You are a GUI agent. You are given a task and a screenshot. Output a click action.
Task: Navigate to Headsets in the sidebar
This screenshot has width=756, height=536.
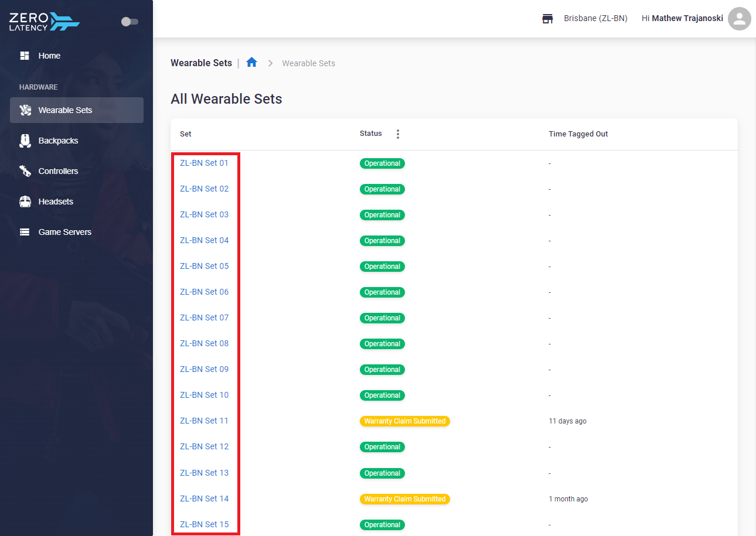pyautogui.click(x=76, y=202)
